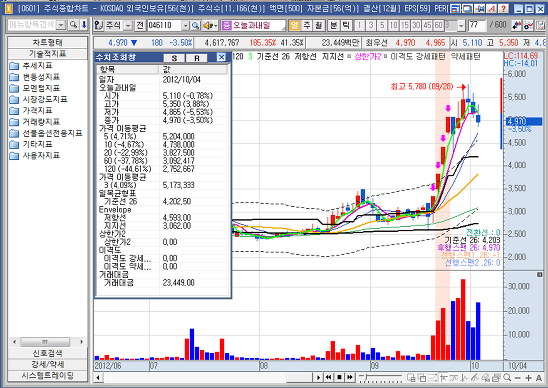The width and height of the screenshot is (548, 388).
Task: Click the R button in 수치조회창
Action: coord(197,58)
